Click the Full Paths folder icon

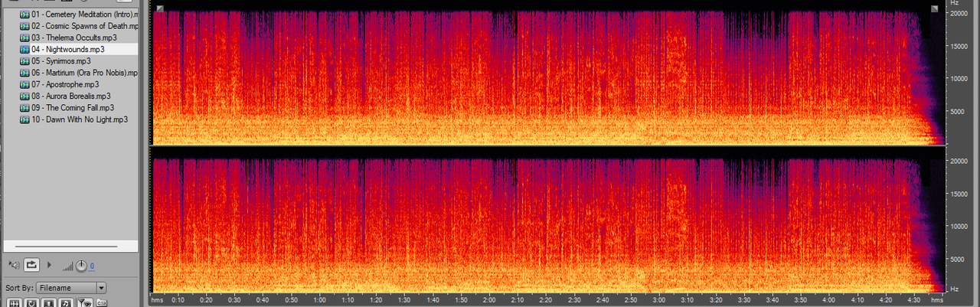(102, 303)
